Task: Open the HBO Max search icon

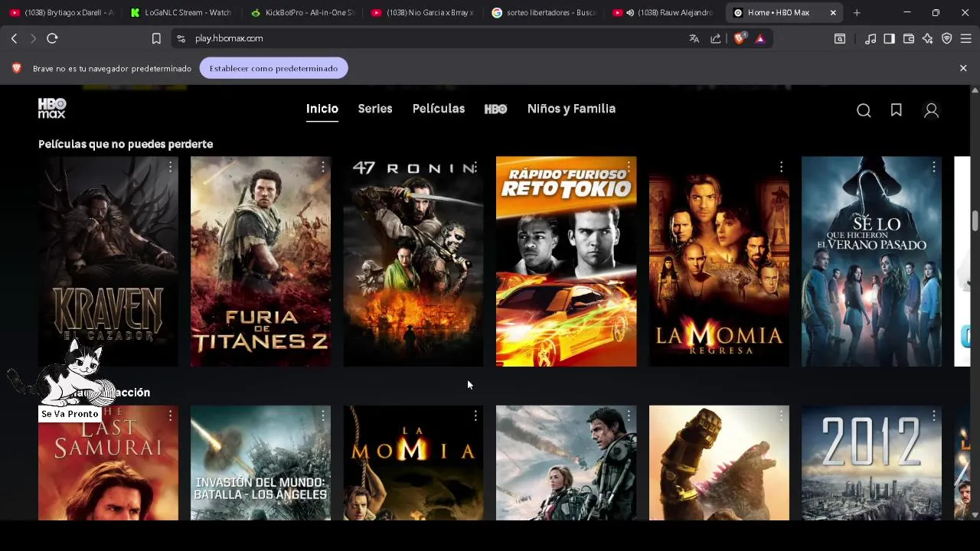Action: 864,110
